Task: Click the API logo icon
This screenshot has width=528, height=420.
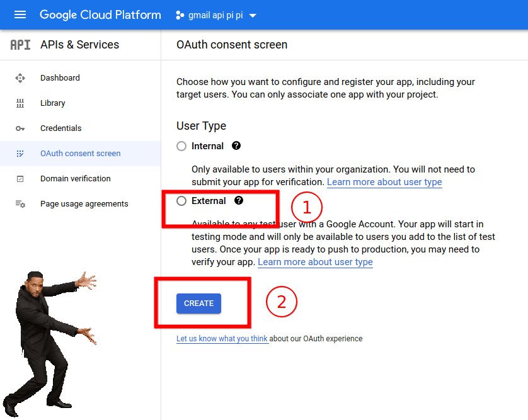Action: (x=20, y=45)
